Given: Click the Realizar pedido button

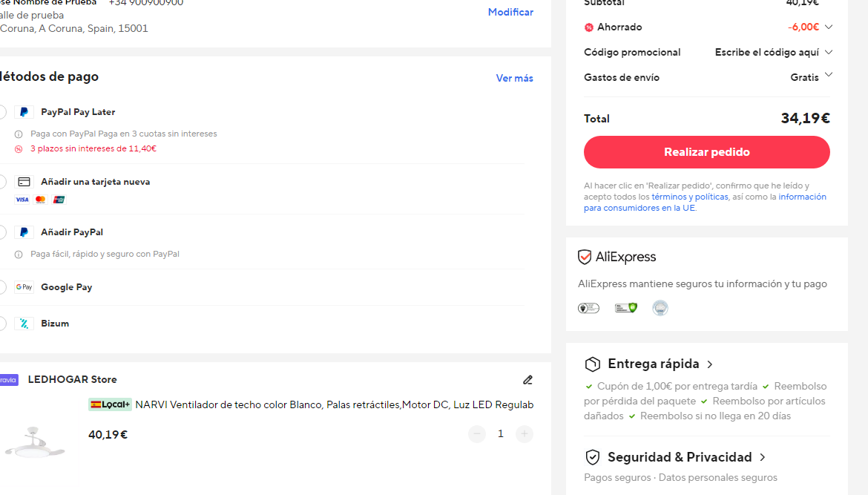Looking at the screenshot, I should tap(707, 152).
